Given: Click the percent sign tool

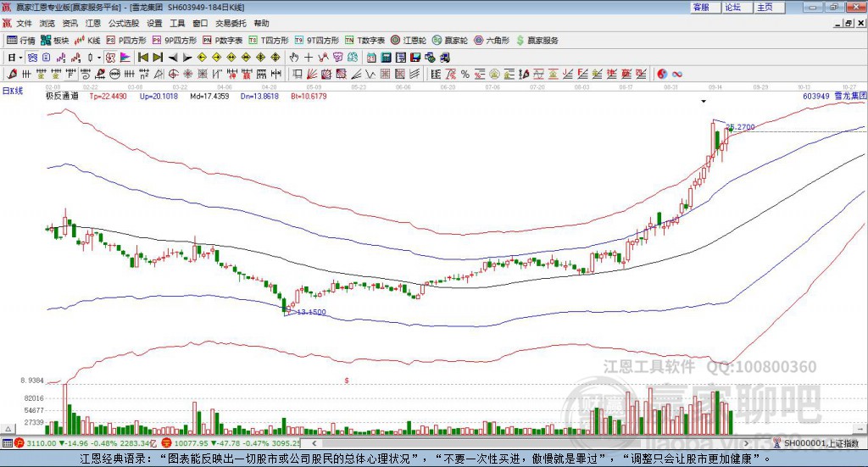Looking at the screenshot, I should coord(465,74).
